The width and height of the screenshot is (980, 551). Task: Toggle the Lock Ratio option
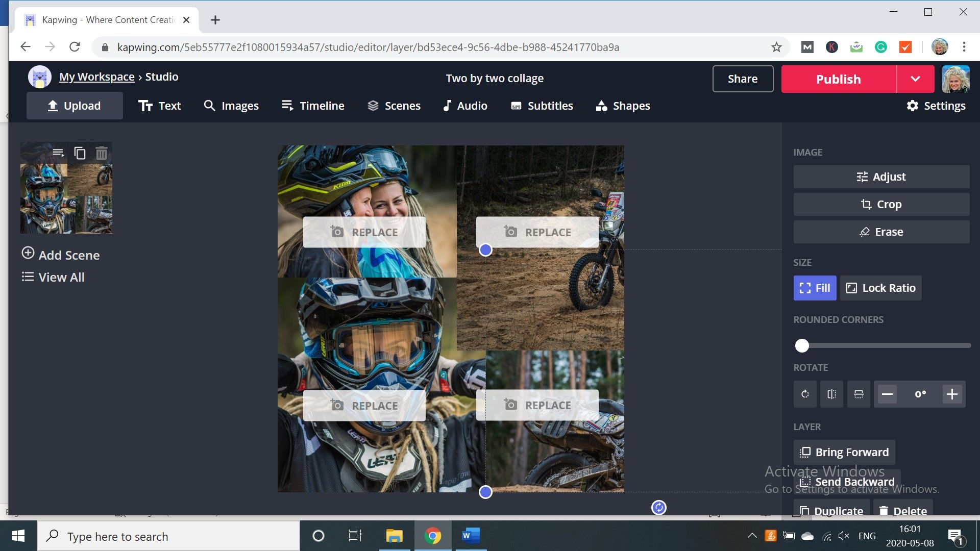(x=880, y=288)
